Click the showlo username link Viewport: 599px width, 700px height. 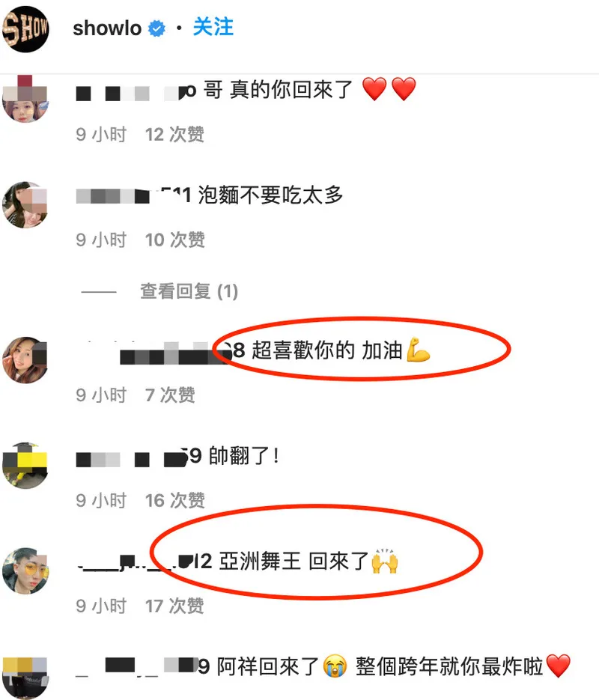click(x=107, y=28)
